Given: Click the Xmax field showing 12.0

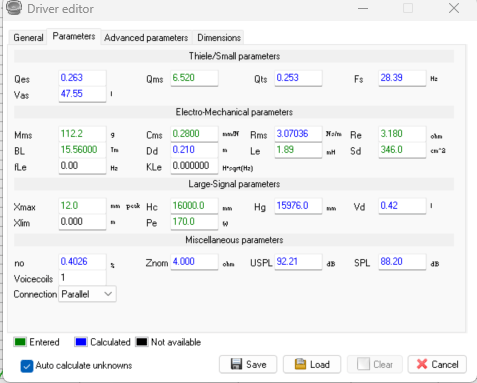Looking at the screenshot, I should tap(82, 206).
